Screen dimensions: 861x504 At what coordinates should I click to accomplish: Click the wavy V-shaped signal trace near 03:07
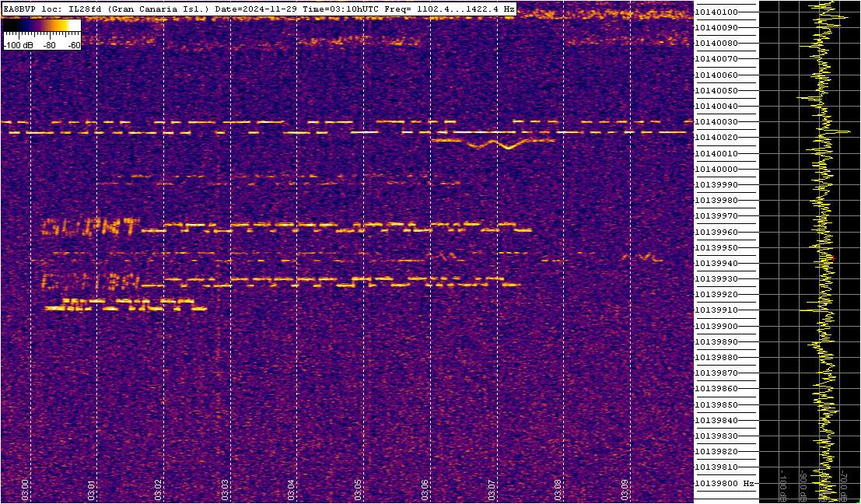pos(493,144)
